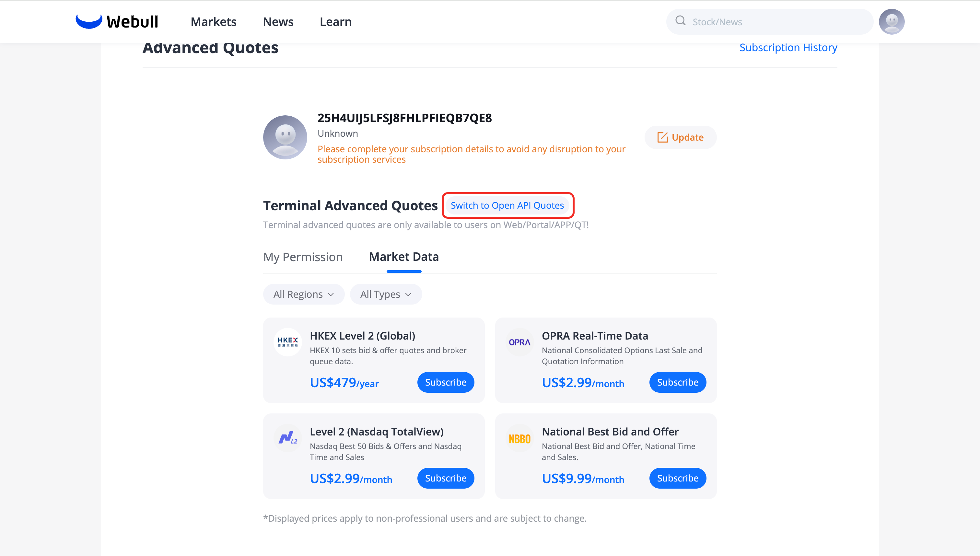Image resolution: width=980 pixels, height=556 pixels.
Task: Click the US$9.99/month price
Action: point(583,479)
